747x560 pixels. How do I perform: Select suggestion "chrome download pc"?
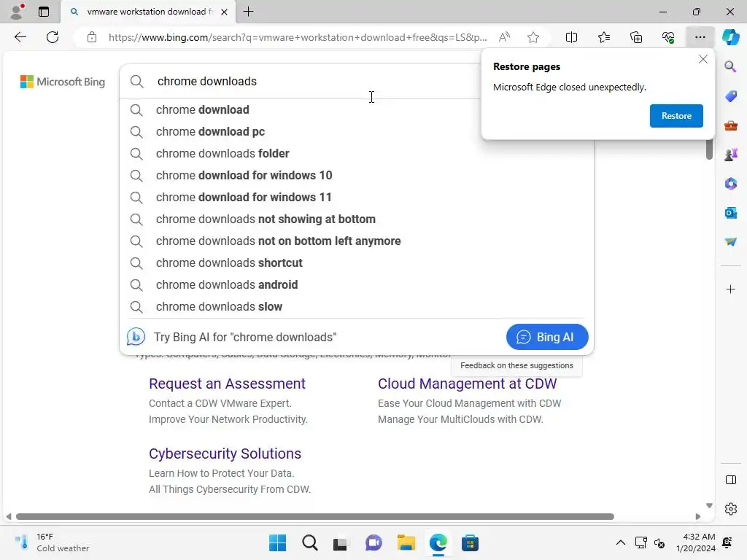(356, 131)
